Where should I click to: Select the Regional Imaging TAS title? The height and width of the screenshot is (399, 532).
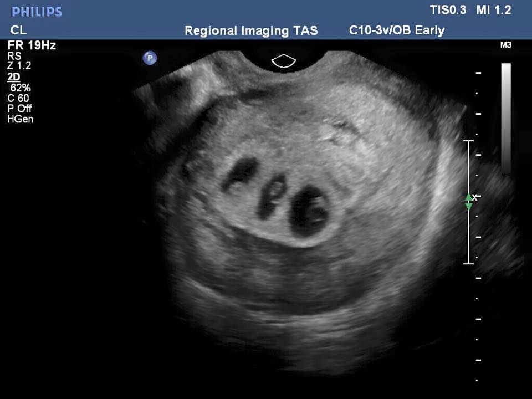tap(251, 30)
